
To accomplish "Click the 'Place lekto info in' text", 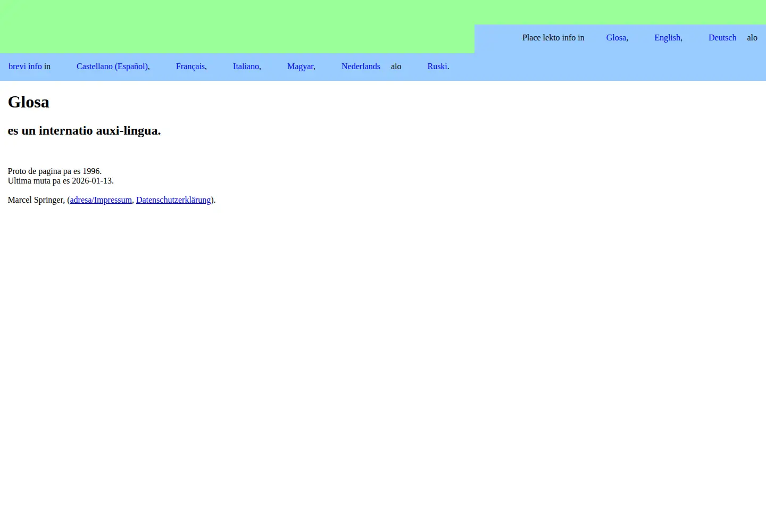I will click(553, 38).
